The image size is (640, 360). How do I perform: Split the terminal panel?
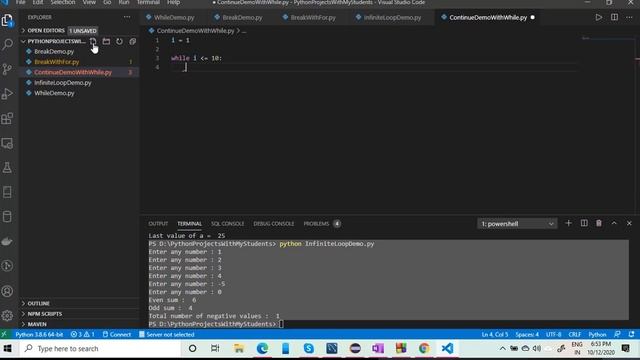(x=584, y=223)
